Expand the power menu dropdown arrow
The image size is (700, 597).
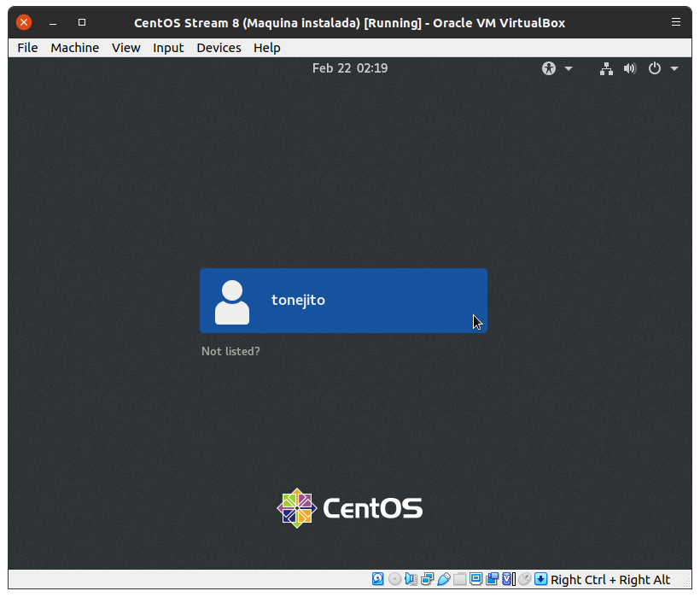674,68
